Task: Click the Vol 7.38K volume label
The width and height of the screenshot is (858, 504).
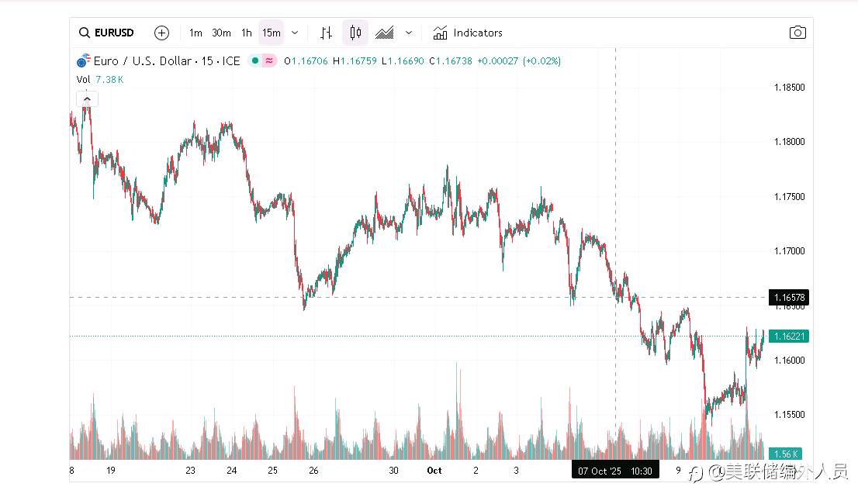Action: tap(100, 79)
